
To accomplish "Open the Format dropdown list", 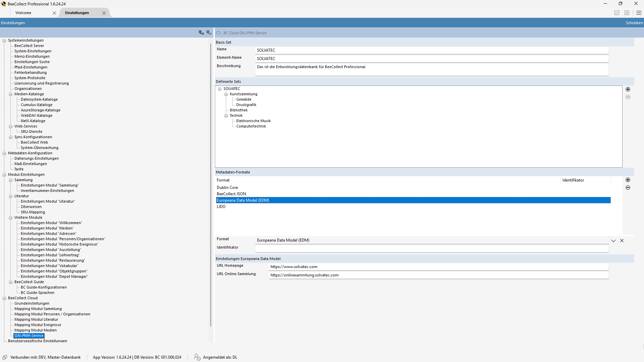I will pyautogui.click(x=613, y=241).
